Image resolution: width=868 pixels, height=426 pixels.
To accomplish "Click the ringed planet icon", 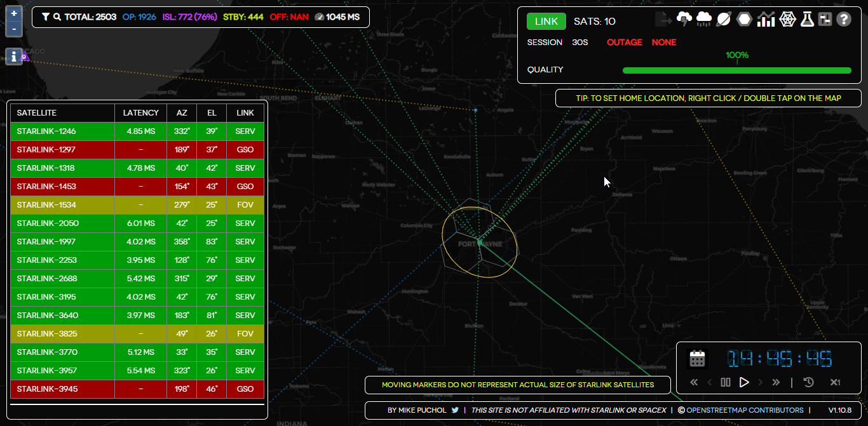I will click(724, 20).
